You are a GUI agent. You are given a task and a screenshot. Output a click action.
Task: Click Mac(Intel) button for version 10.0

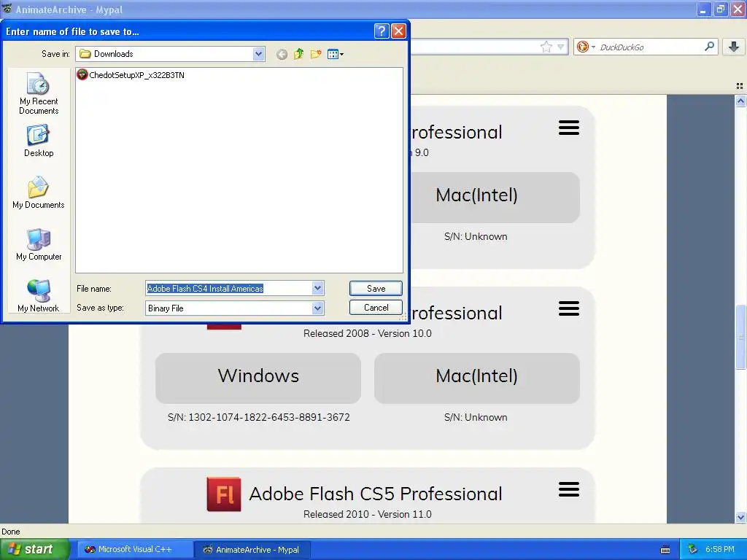click(477, 378)
